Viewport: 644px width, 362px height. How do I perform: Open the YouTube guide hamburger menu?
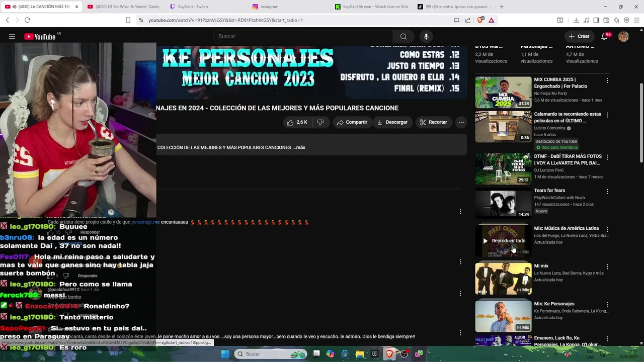pyautogui.click(x=12, y=36)
